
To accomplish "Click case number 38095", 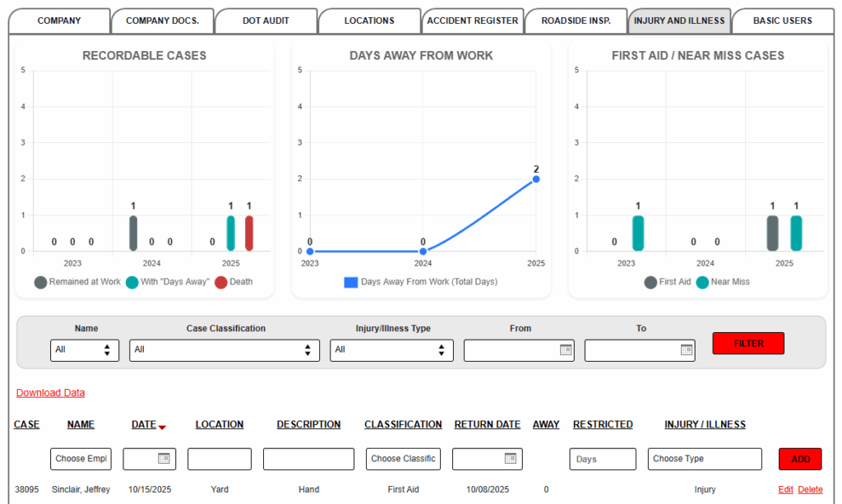I will tap(27, 489).
